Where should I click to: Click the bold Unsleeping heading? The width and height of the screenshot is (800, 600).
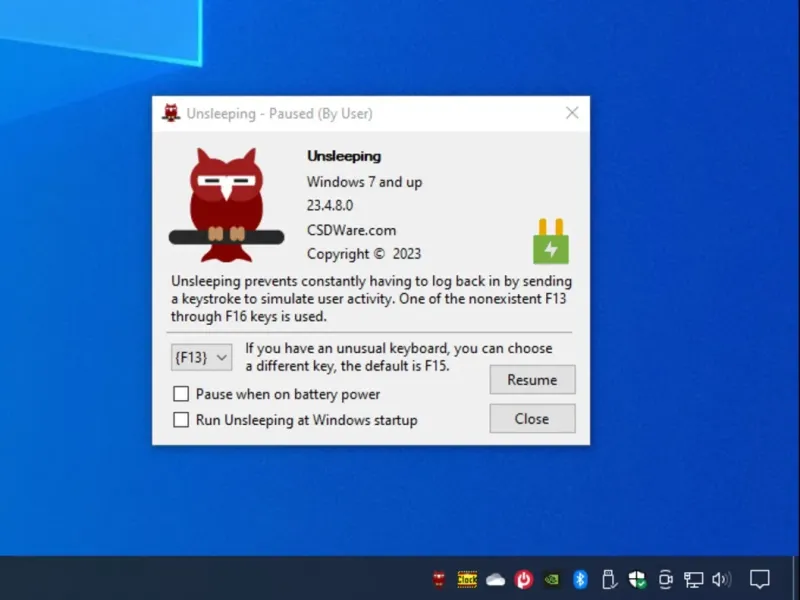[344, 156]
